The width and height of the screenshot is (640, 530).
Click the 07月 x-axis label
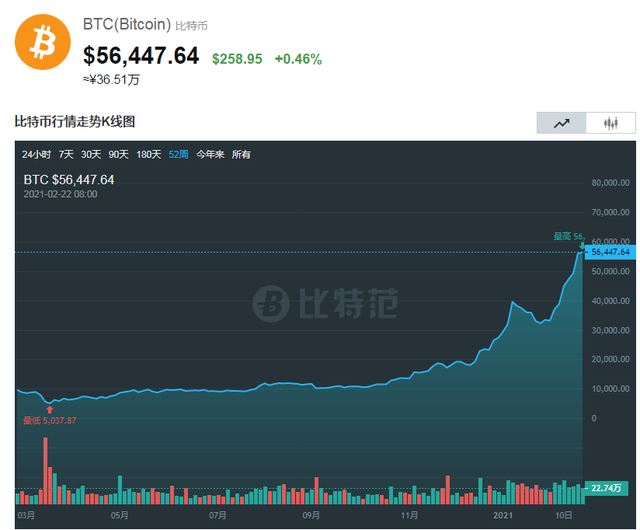[x=218, y=515]
